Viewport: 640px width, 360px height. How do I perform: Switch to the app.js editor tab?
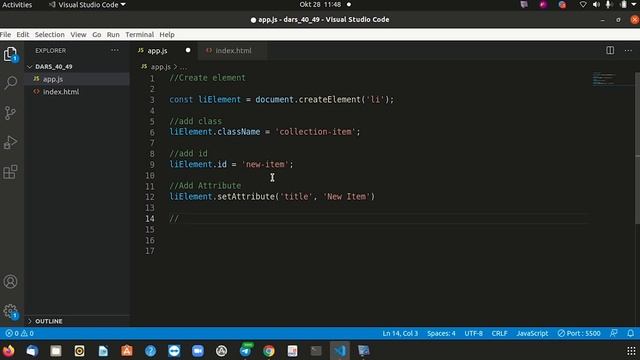[x=158, y=51]
